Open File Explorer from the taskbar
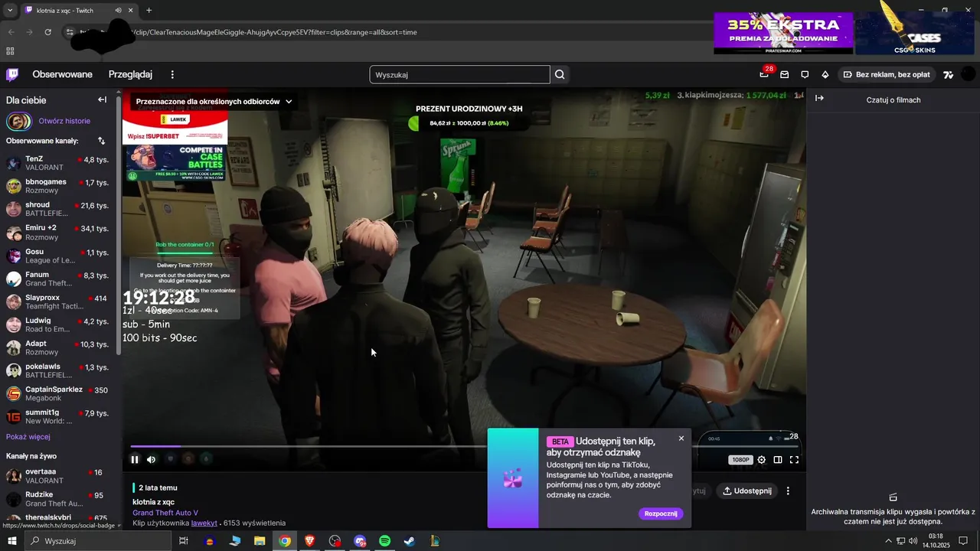This screenshot has height=551, width=980. pos(260,541)
